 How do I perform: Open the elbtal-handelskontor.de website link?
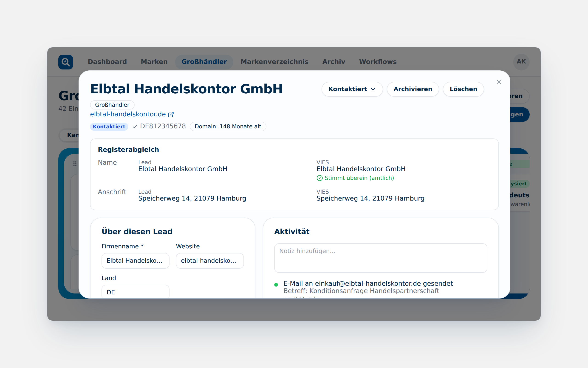128,114
